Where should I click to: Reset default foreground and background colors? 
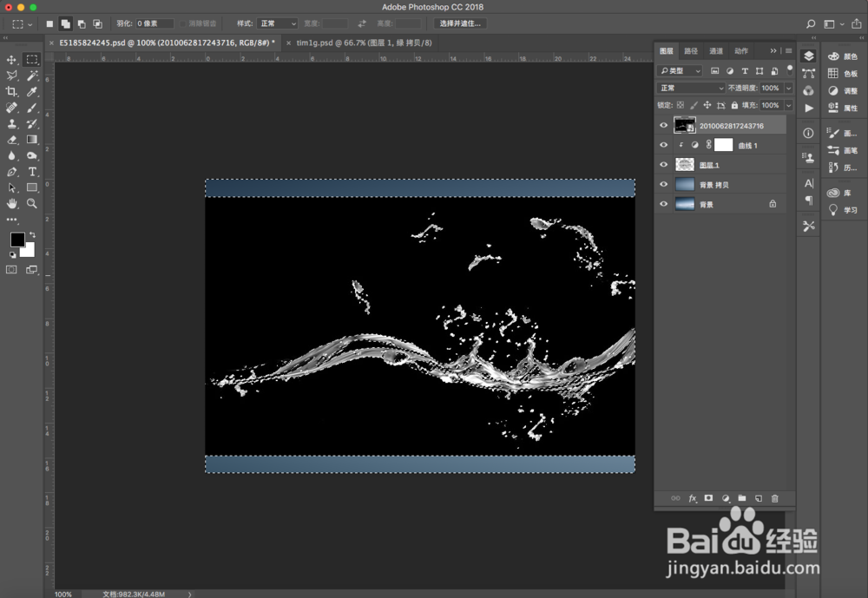[12, 255]
